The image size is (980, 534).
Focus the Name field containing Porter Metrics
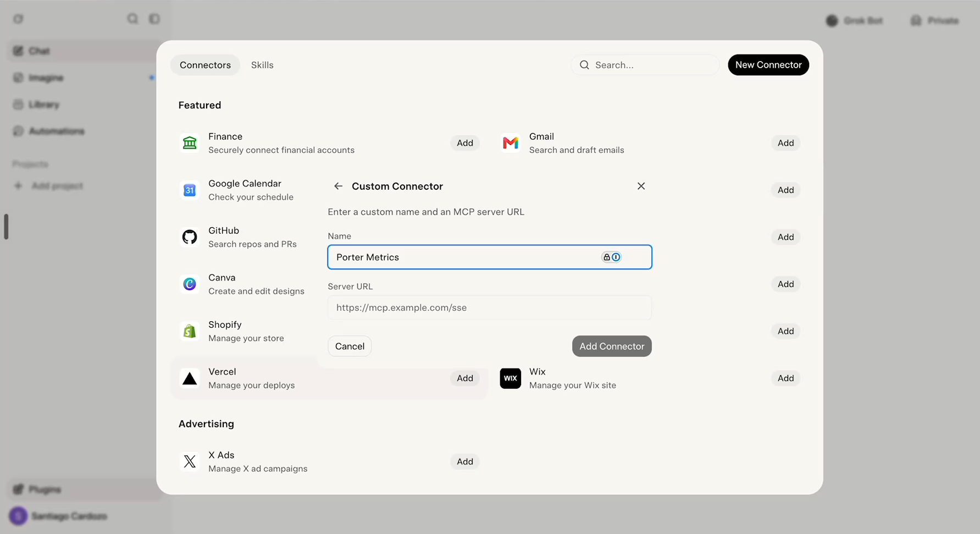point(490,257)
